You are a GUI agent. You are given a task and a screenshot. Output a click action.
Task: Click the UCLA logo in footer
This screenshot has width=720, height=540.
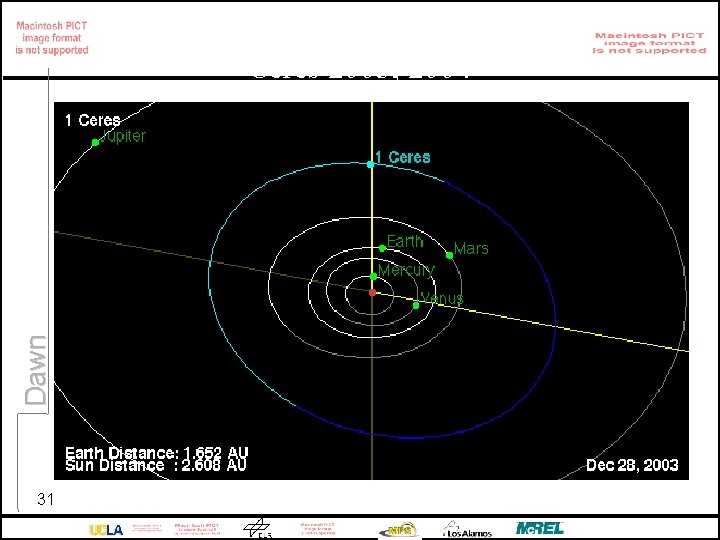[x=106, y=530]
